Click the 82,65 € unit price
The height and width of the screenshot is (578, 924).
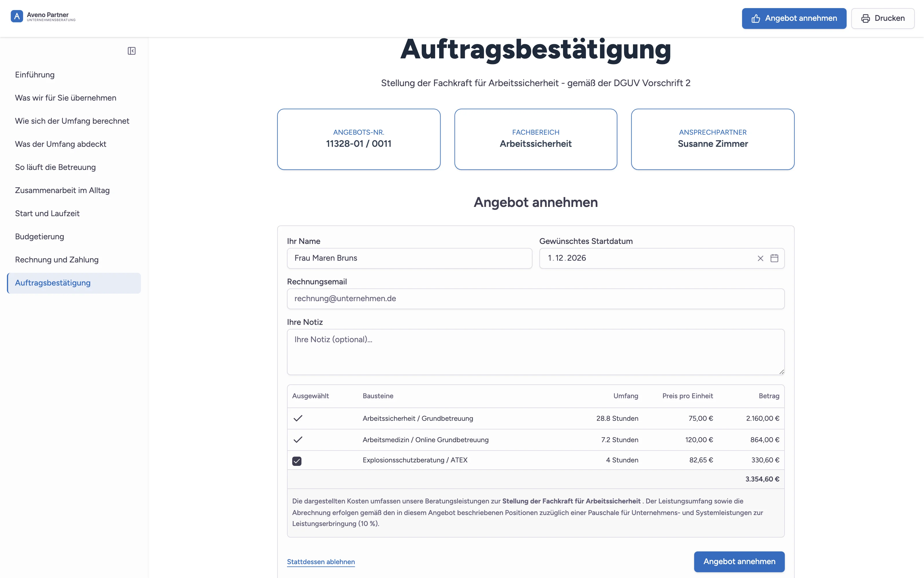[x=701, y=460]
